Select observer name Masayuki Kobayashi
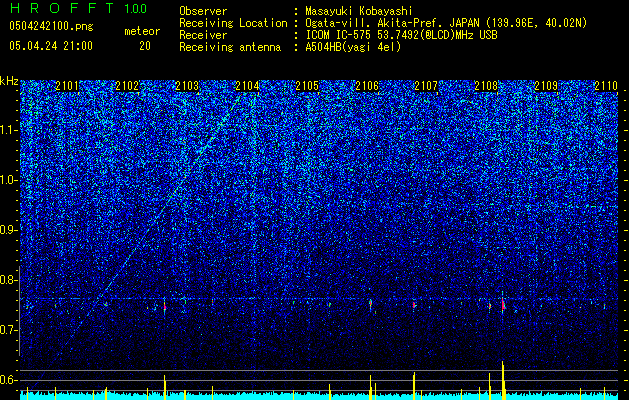Image resolution: width=629 pixels, height=400 pixels. coord(359,11)
